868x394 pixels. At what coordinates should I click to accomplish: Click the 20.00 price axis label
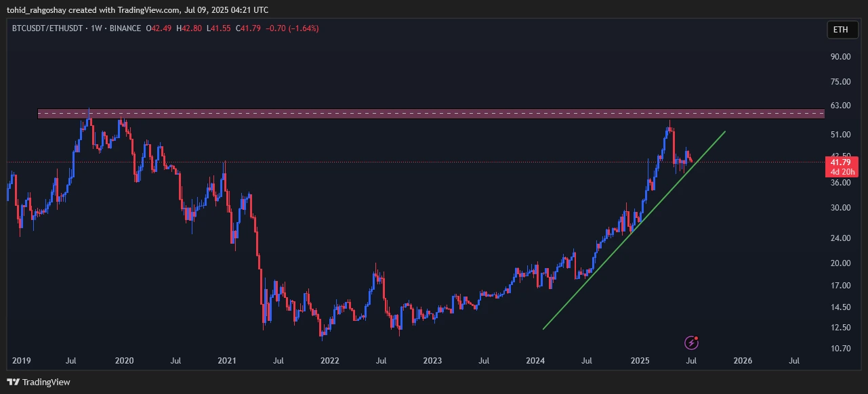(841, 263)
